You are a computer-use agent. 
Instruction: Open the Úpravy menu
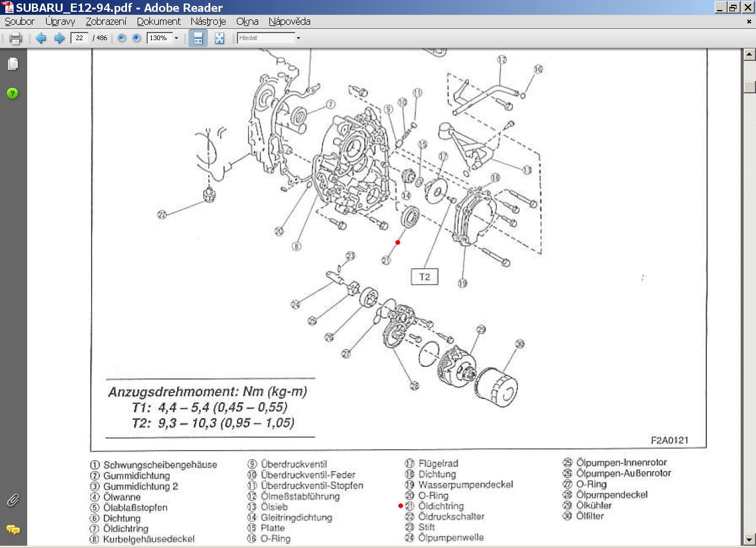(x=60, y=21)
